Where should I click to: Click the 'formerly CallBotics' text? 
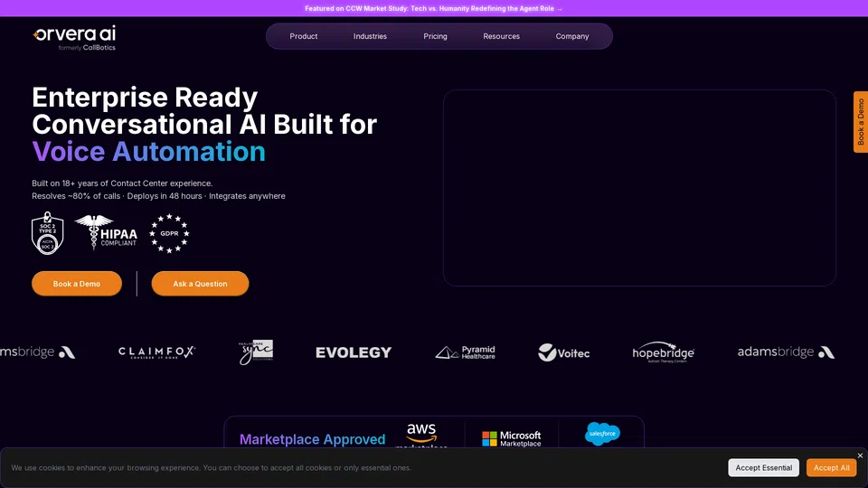point(87,48)
